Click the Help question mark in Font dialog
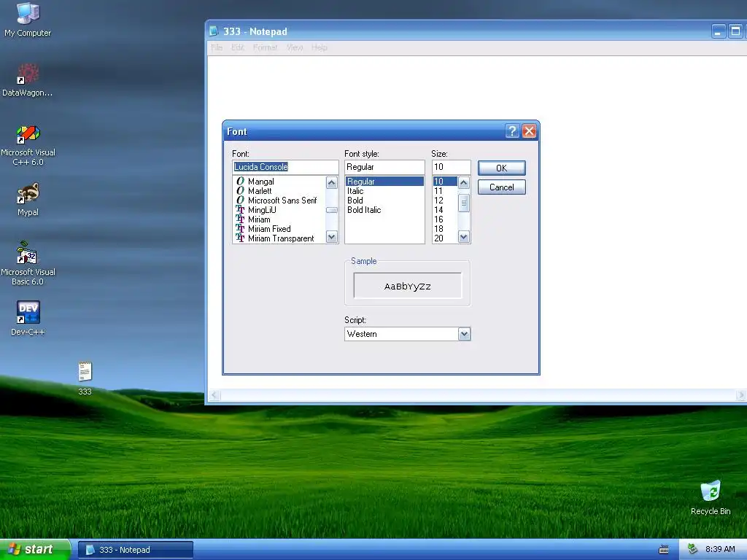Viewport: 747px width, 560px height. (512, 131)
